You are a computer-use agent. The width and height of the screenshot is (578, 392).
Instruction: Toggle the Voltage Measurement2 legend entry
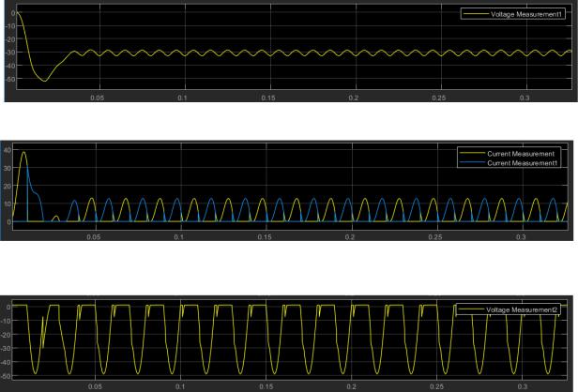[x=508, y=309]
